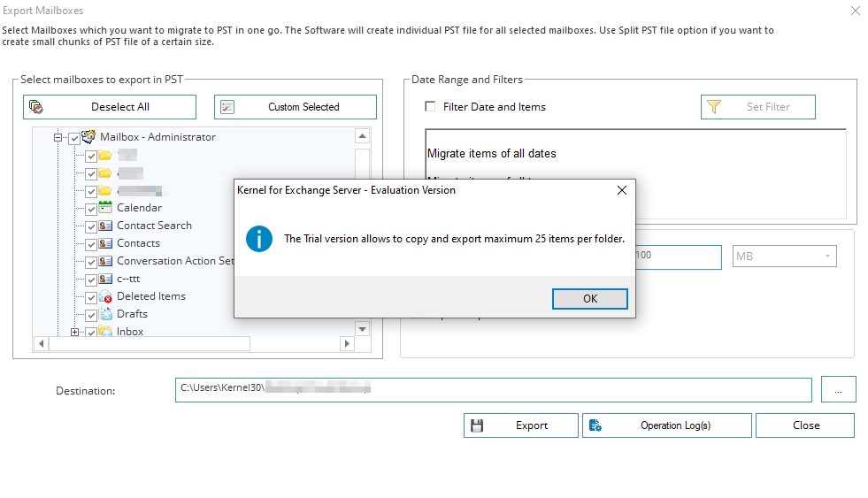Click the scroll down arrow of mailbox tree
868x498 pixels.
point(362,329)
